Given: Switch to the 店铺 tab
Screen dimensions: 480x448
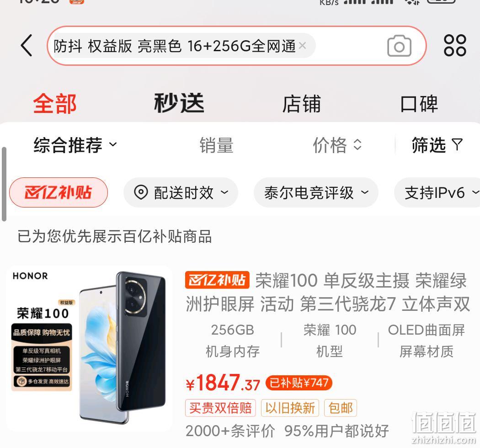Looking at the screenshot, I should click(x=301, y=104).
